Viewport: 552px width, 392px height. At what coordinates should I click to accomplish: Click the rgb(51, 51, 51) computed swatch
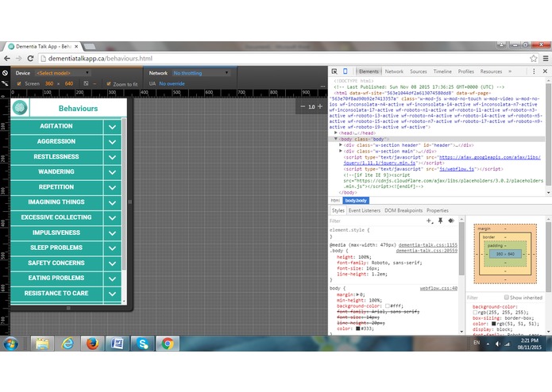(x=493, y=324)
